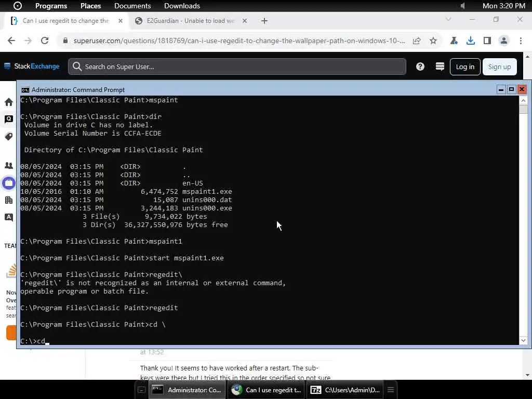Viewport: 532px width, 399px height.
Task: Click the web page scrollbar down arrow
Action: tap(527, 375)
